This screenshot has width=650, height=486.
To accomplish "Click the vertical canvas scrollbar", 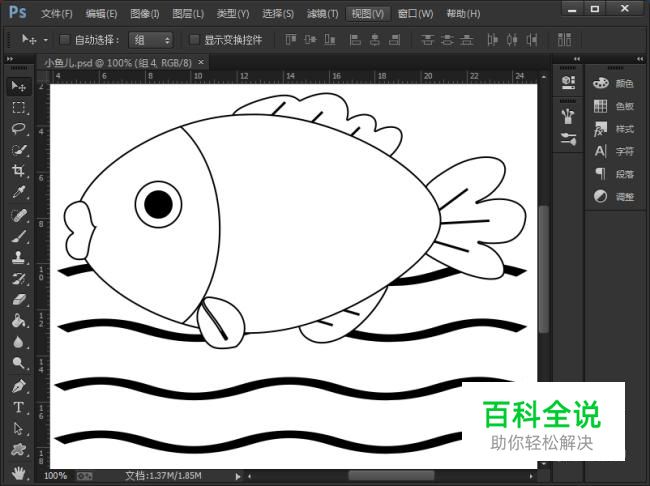I will coord(543,268).
